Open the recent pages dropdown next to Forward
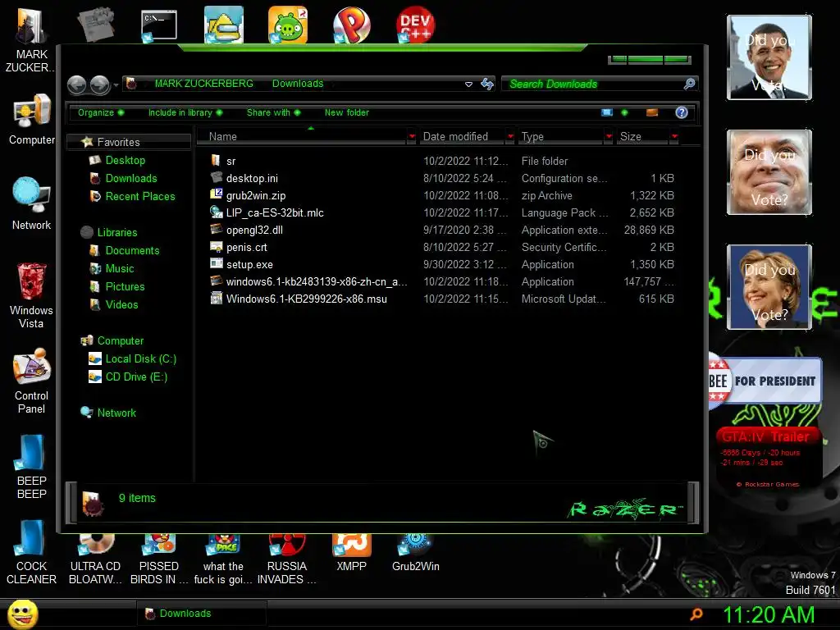Image resolution: width=840 pixels, height=630 pixels. 116,84
